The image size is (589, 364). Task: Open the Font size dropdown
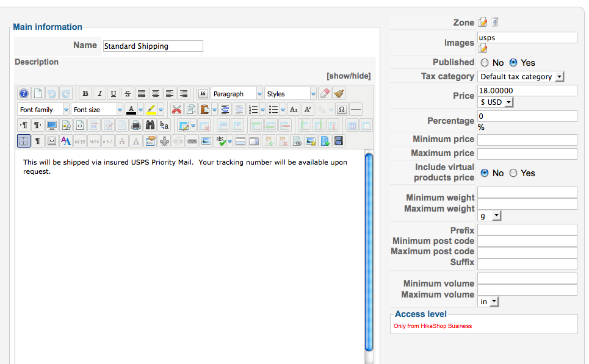pyautogui.click(x=97, y=110)
